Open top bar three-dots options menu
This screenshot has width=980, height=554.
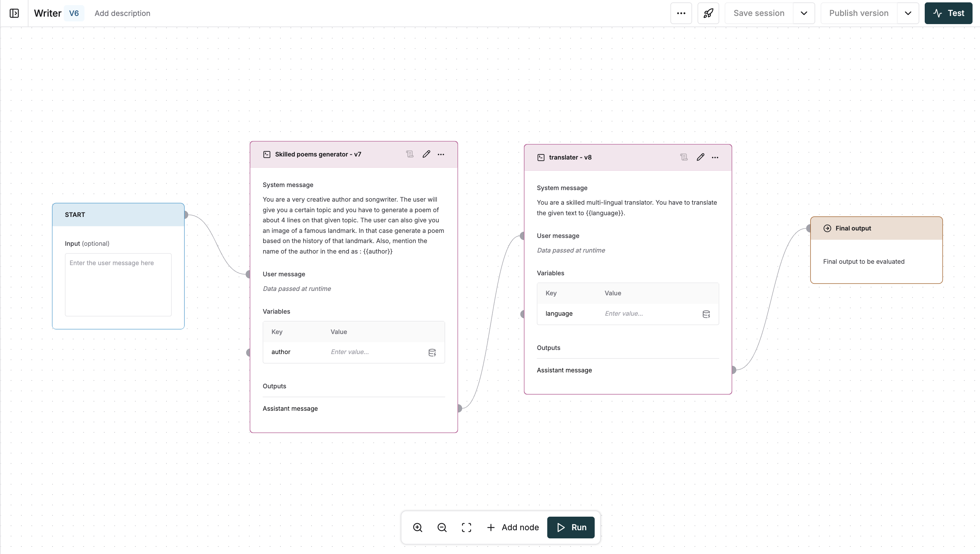[681, 13]
